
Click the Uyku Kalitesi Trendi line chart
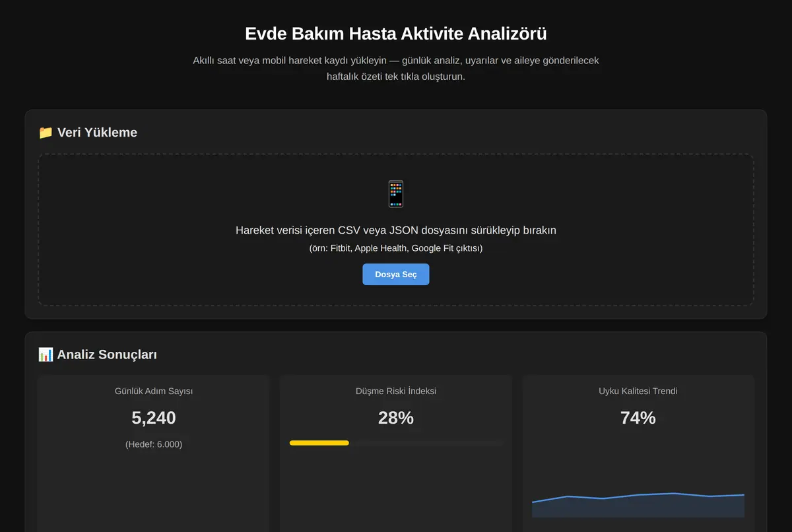click(638, 505)
